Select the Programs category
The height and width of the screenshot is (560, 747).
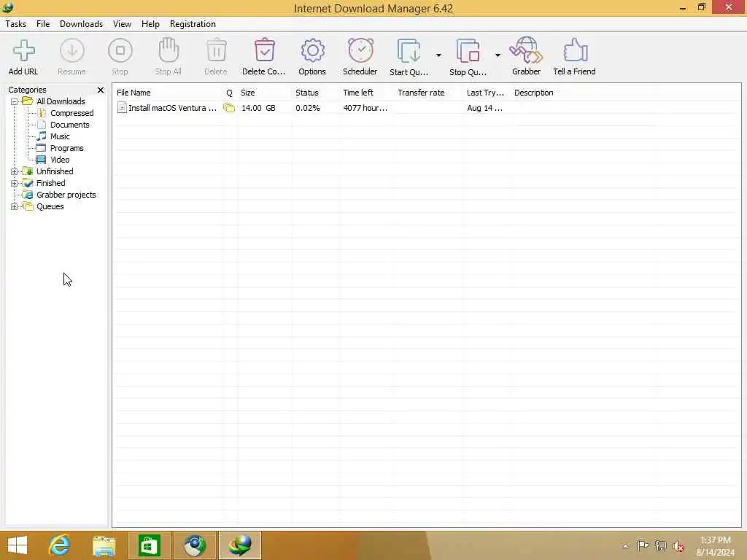[x=67, y=148]
